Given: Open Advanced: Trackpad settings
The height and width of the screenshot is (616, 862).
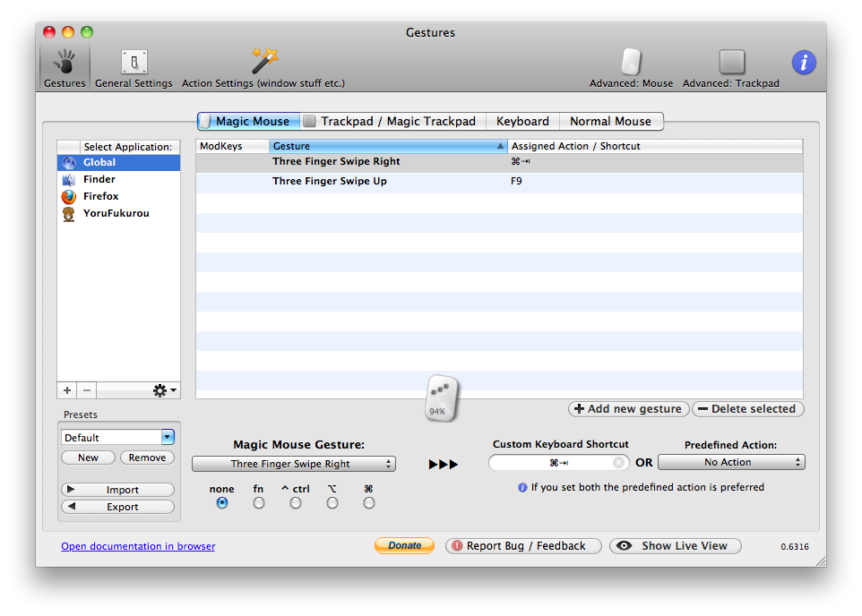Looking at the screenshot, I should click(x=731, y=67).
